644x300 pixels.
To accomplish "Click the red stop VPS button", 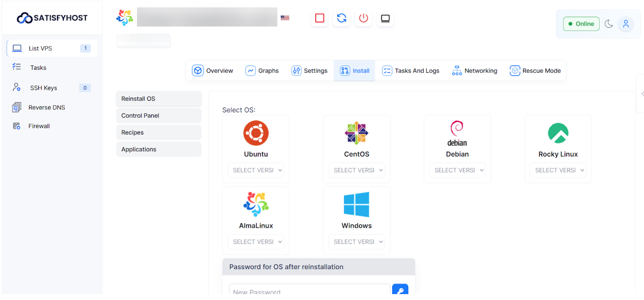I will point(320,18).
